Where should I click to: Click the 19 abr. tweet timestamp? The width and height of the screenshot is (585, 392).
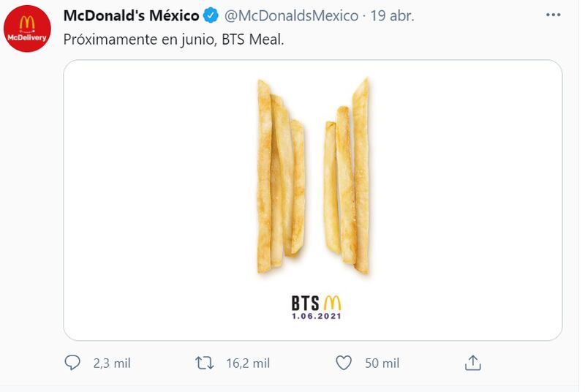point(392,15)
